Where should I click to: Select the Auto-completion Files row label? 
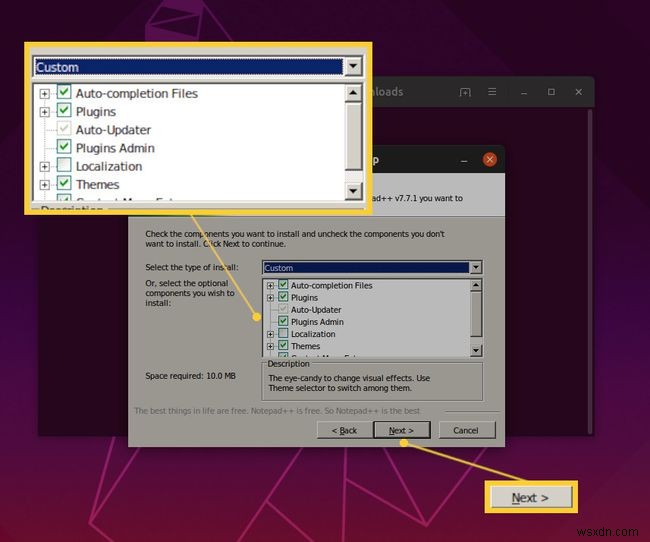[x=332, y=285]
